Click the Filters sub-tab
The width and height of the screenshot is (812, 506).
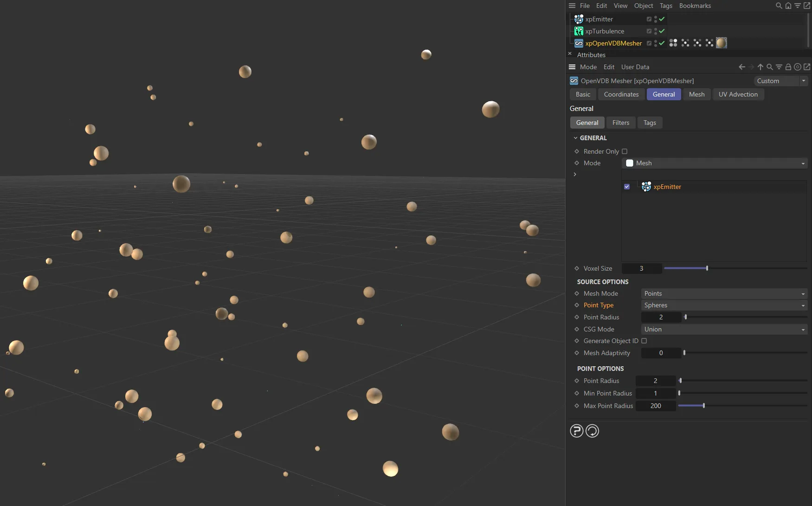click(621, 123)
